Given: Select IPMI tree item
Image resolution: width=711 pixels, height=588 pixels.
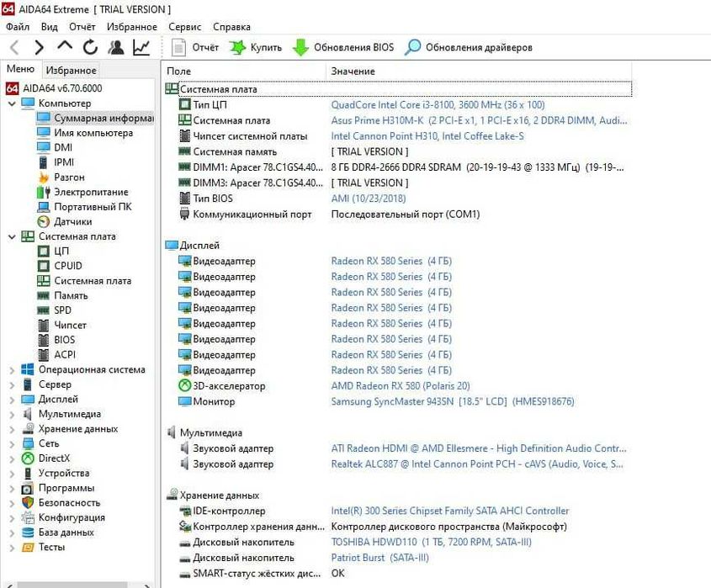Looking at the screenshot, I should (x=56, y=162).
